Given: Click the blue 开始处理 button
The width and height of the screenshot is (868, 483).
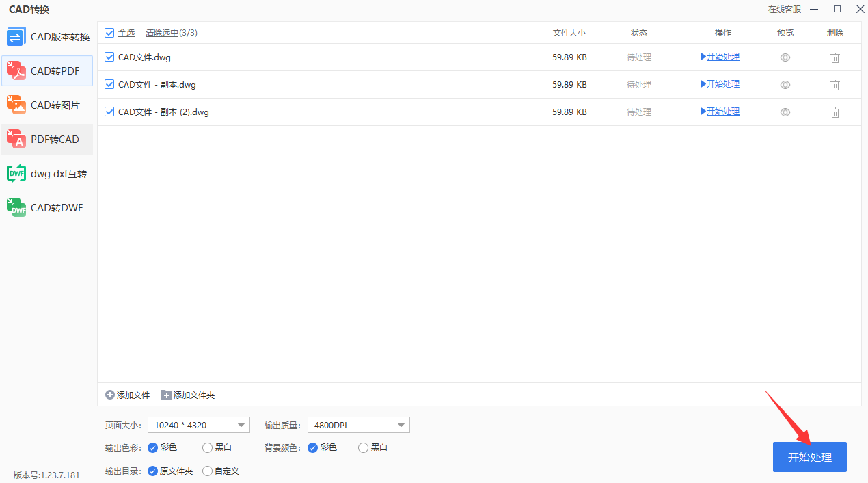Looking at the screenshot, I should (x=810, y=457).
